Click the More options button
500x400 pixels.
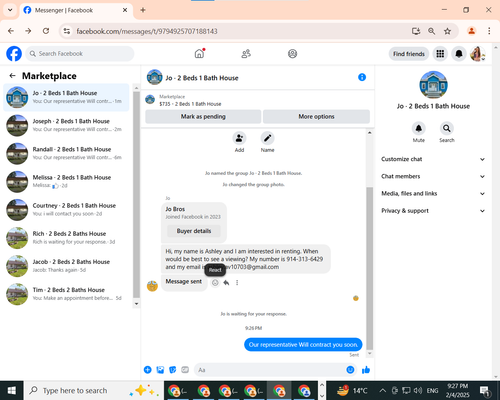(316, 117)
